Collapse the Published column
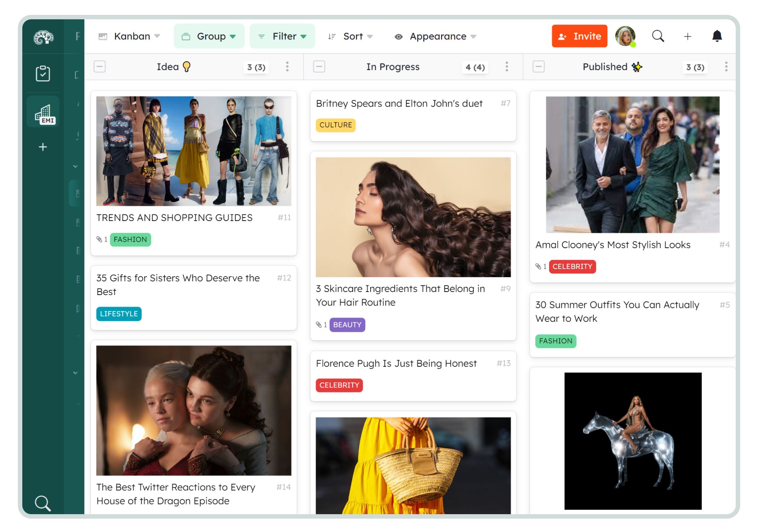This screenshot has width=758, height=532. pyautogui.click(x=539, y=67)
